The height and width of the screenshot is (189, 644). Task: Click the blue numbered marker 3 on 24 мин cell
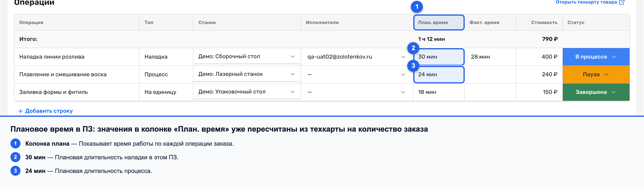pyautogui.click(x=413, y=66)
